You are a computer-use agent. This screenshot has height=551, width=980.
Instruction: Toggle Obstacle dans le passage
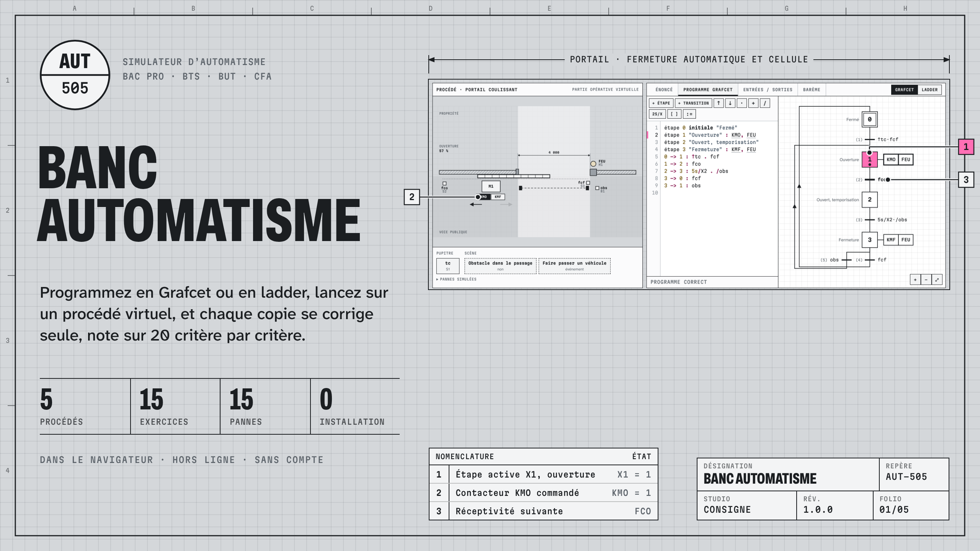pyautogui.click(x=500, y=266)
